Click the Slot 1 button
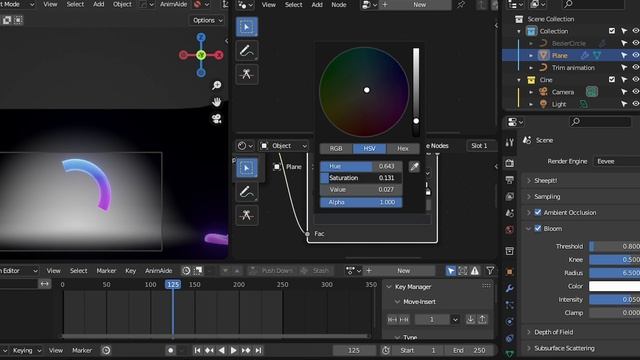The width and height of the screenshot is (640, 360). (479, 146)
